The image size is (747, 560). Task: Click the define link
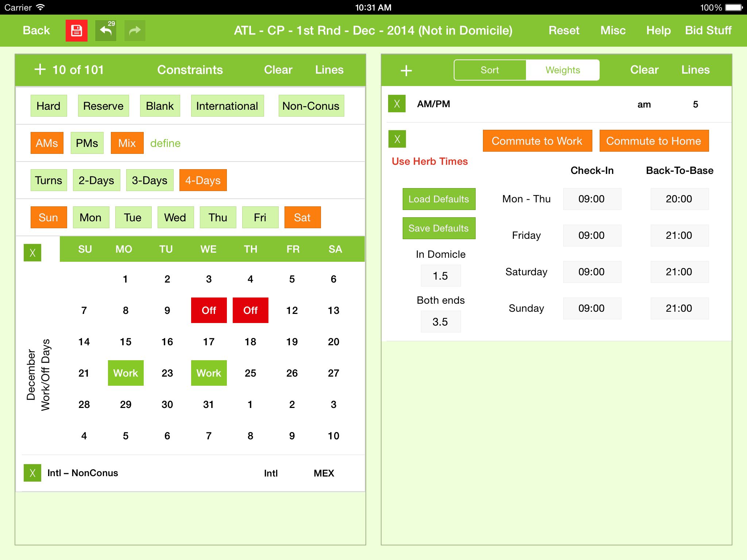165,143
